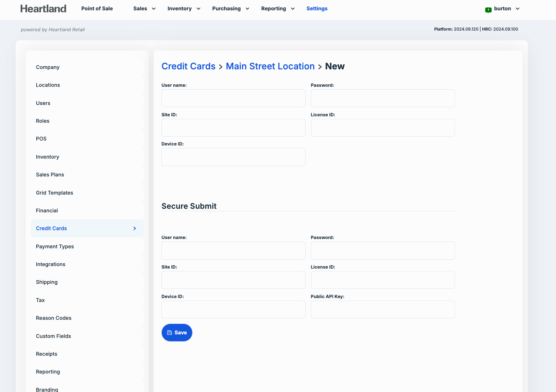Click the Secure Submit License ID field
This screenshot has width=556, height=392.
pos(382,280)
